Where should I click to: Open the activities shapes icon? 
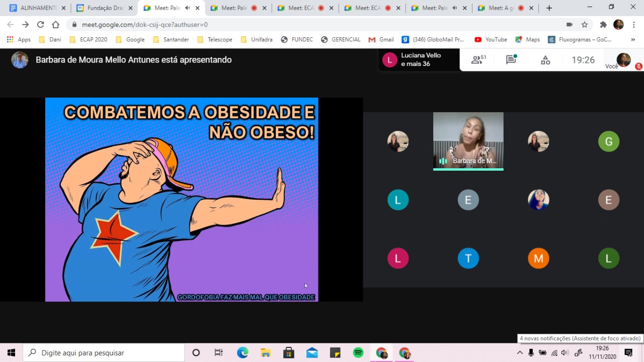tap(545, 60)
